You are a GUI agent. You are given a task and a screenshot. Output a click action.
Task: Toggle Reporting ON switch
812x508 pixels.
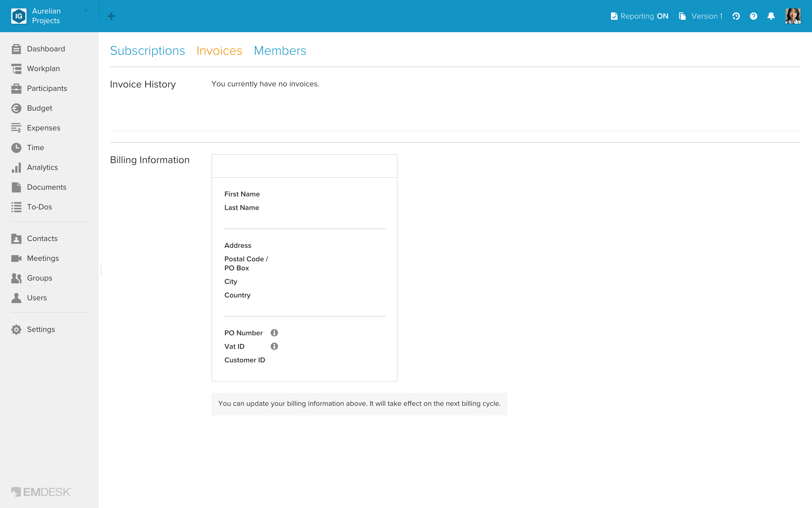click(639, 16)
